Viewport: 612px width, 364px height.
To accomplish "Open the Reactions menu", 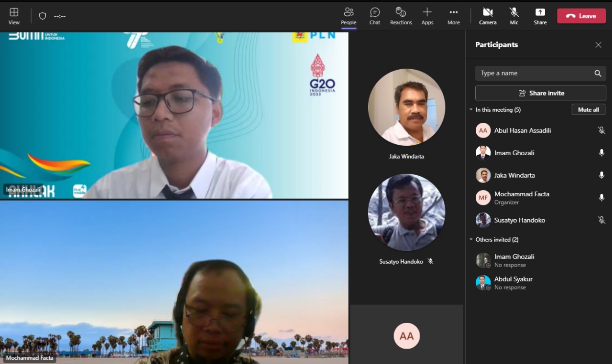I will 401,16.
